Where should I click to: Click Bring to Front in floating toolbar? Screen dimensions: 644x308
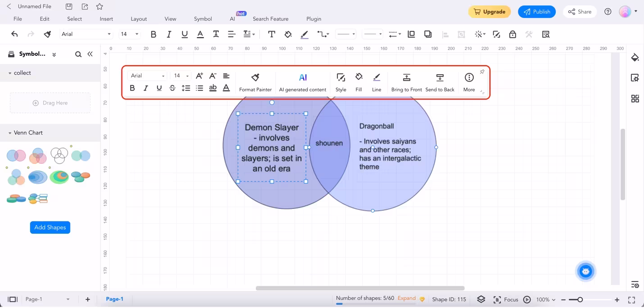407,83
